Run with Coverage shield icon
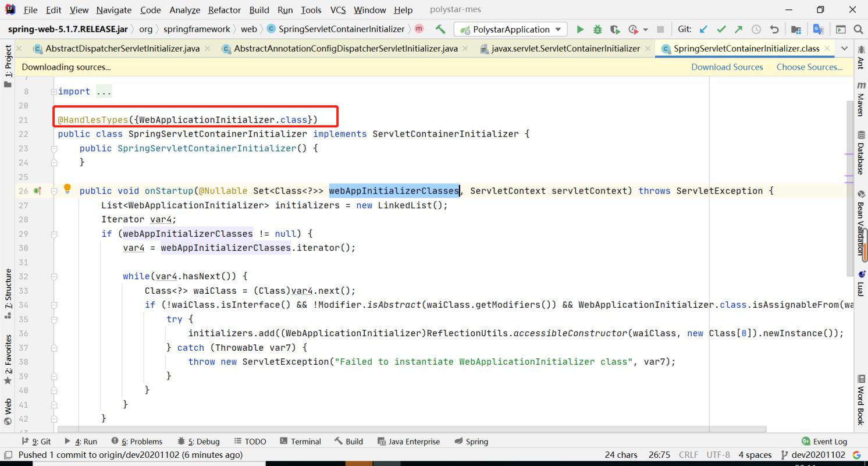Screen dimensions: 868x466 (x=614, y=29)
